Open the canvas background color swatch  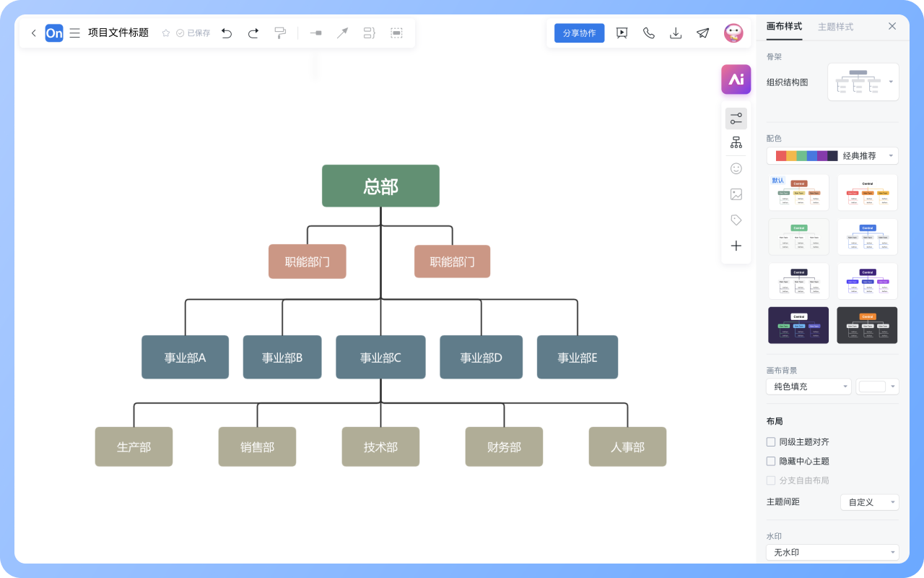tap(876, 387)
